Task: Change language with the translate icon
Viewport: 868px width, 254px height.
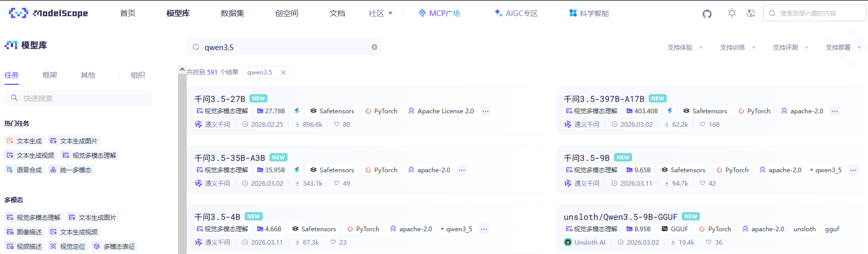Action: click(x=751, y=13)
